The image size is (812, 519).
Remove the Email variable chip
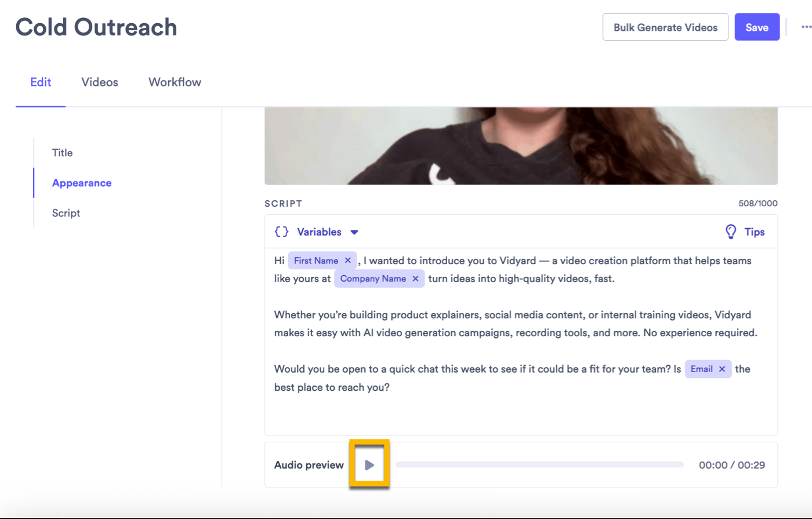(722, 369)
